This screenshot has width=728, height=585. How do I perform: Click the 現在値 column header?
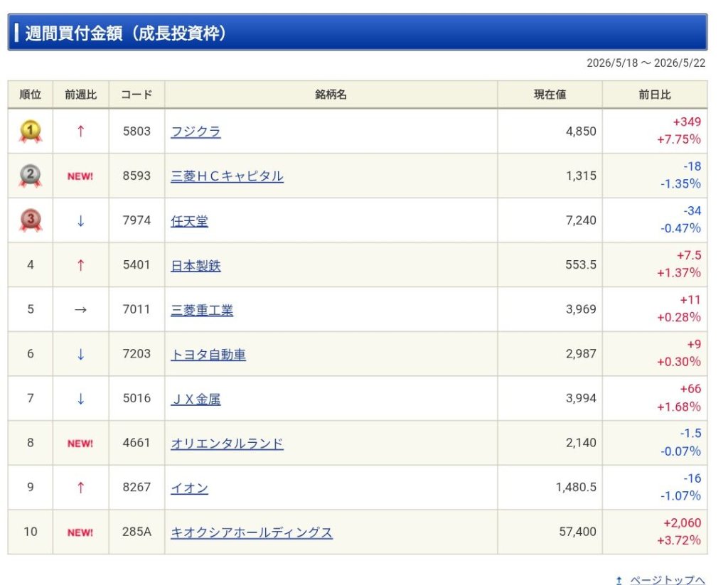tap(550, 95)
